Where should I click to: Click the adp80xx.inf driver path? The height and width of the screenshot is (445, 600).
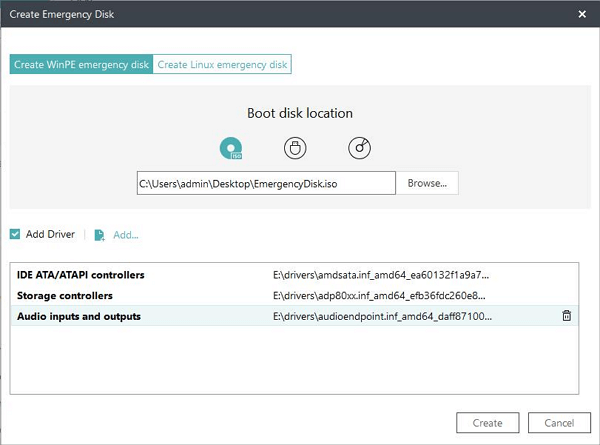click(379, 295)
